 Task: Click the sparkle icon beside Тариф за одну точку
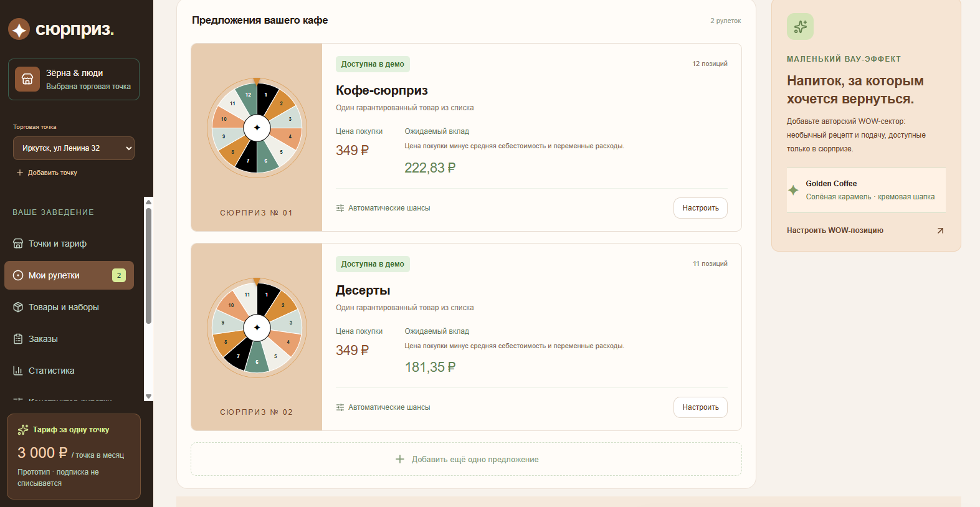pyautogui.click(x=23, y=430)
